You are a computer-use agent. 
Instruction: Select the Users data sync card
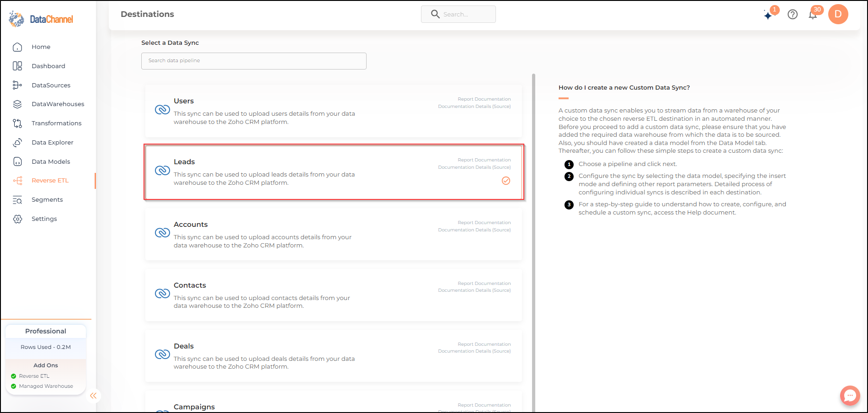[334, 111]
